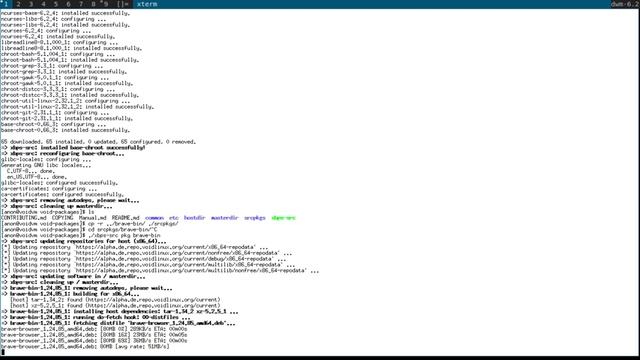
Task: Click the blue 'masterdir' directory name
Action: click(224, 218)
